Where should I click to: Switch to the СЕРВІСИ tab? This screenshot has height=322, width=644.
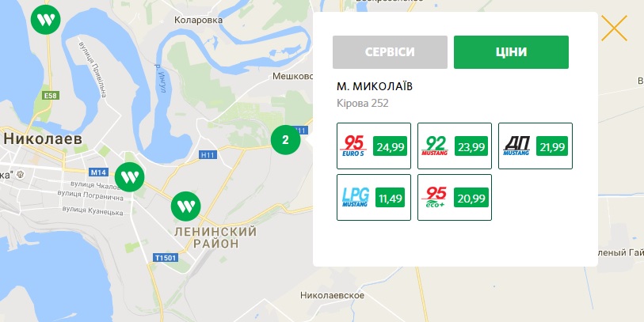tap(390, 52)
